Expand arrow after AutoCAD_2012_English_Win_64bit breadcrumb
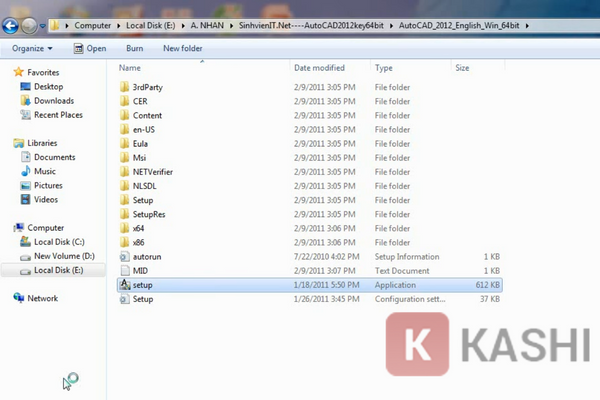 (x=527, y=26)
